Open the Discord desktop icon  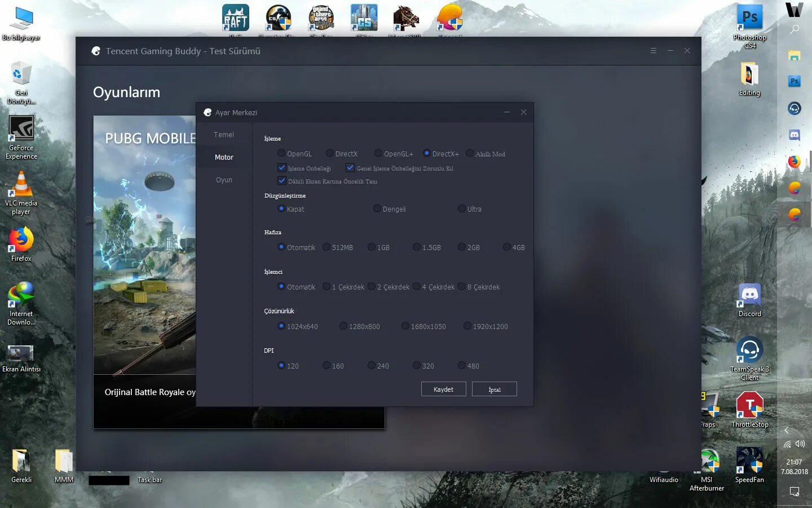click(750, 300)
